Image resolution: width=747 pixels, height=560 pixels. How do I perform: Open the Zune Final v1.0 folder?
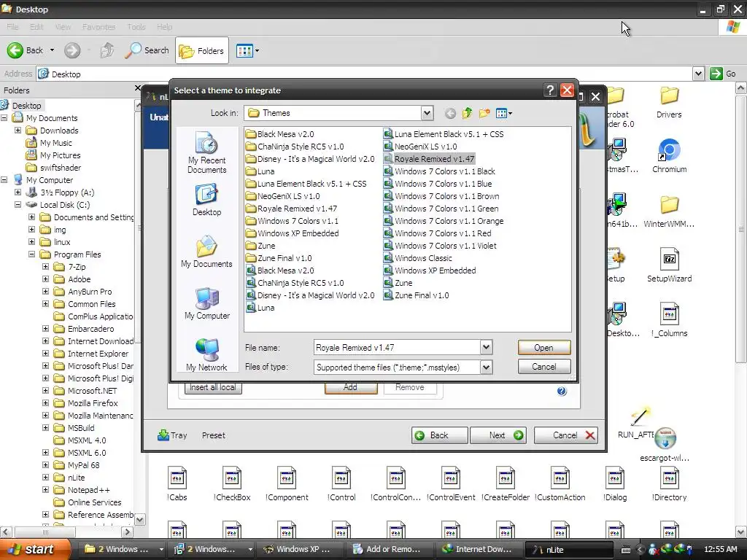tap(279, 258)
